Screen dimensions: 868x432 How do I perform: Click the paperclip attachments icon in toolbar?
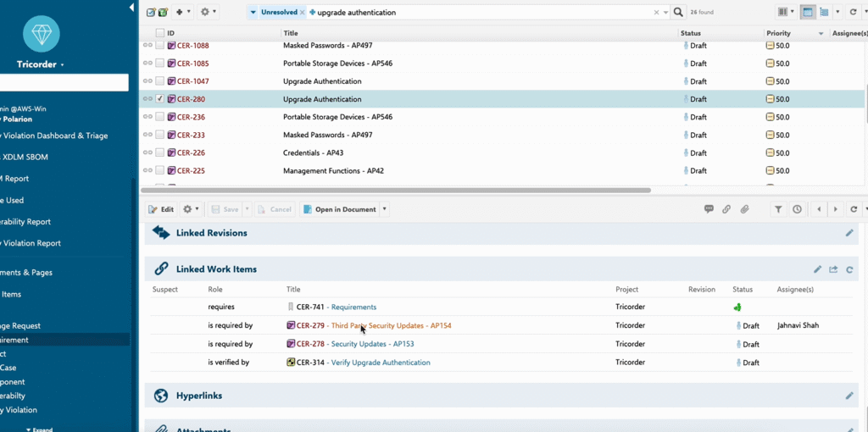coord(744,209)
